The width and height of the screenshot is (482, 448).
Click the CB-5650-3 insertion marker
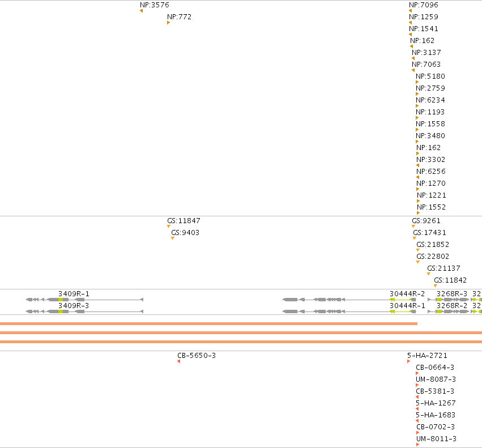point(178,361)
